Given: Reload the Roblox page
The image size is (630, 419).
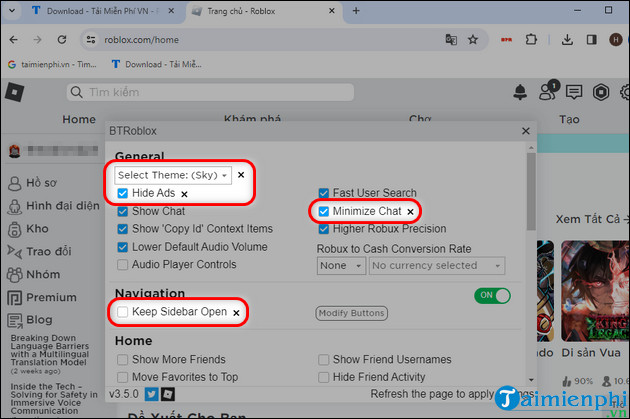Looking at the screenshot, I should 61,39.
